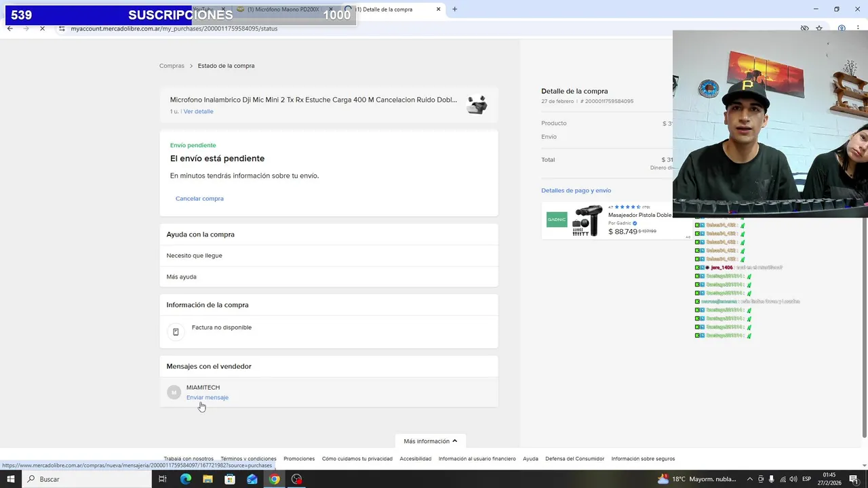This screenshot has height=488, width=868.
Task: Click the Envío pendiente status label
Action: 193,145
